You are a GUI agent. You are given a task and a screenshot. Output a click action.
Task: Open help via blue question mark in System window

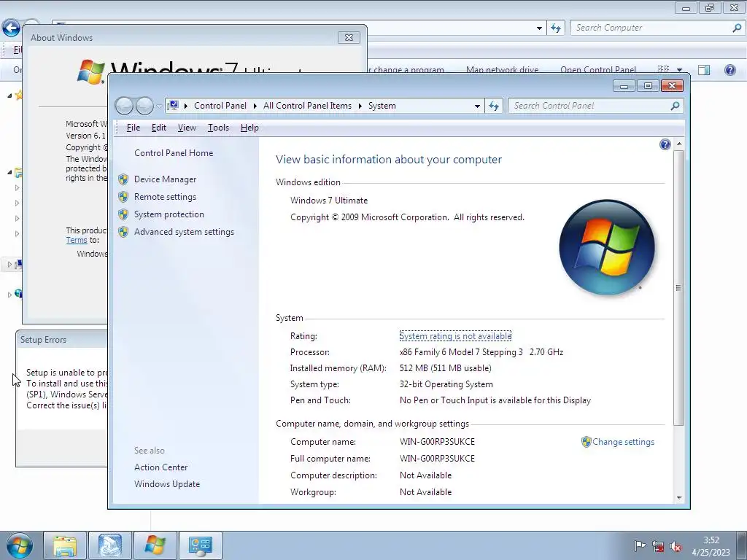[x=665, y=144]
